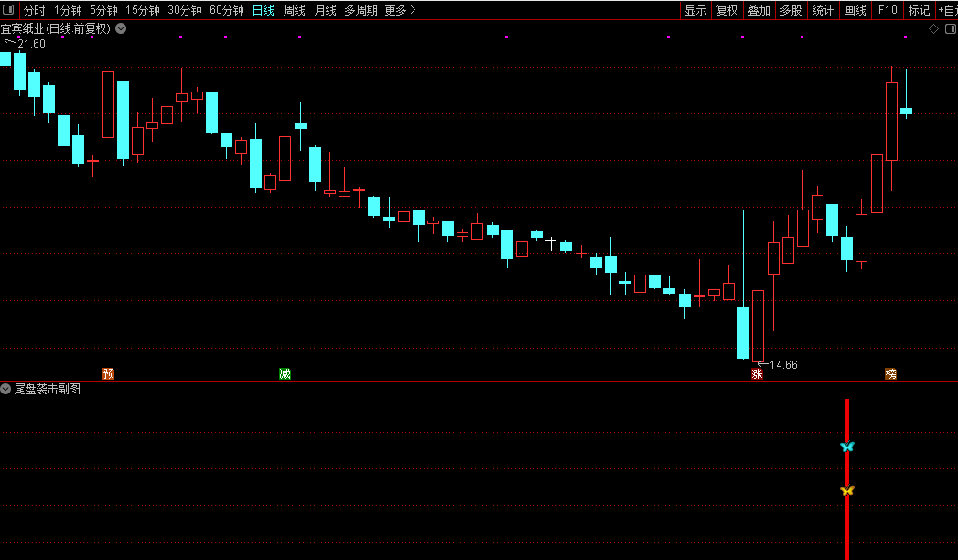
Task: Select the 日线 daily chart tab
Action: [264, 10]
